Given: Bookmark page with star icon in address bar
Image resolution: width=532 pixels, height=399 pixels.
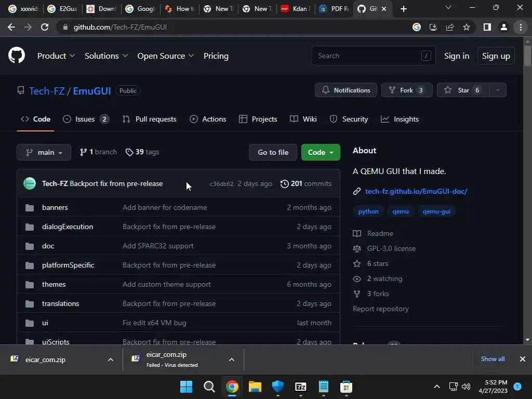Looking at the screenshot, I should coord(467,27).
